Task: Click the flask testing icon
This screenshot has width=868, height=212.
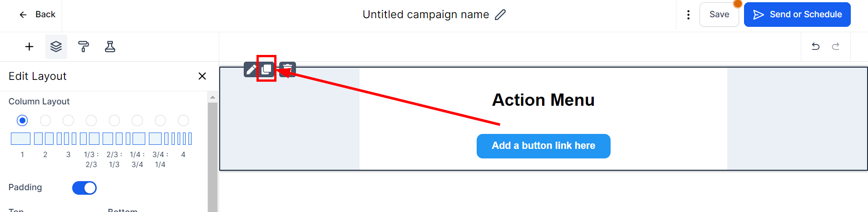Action: pyautogui.click(x=110, y=47)
